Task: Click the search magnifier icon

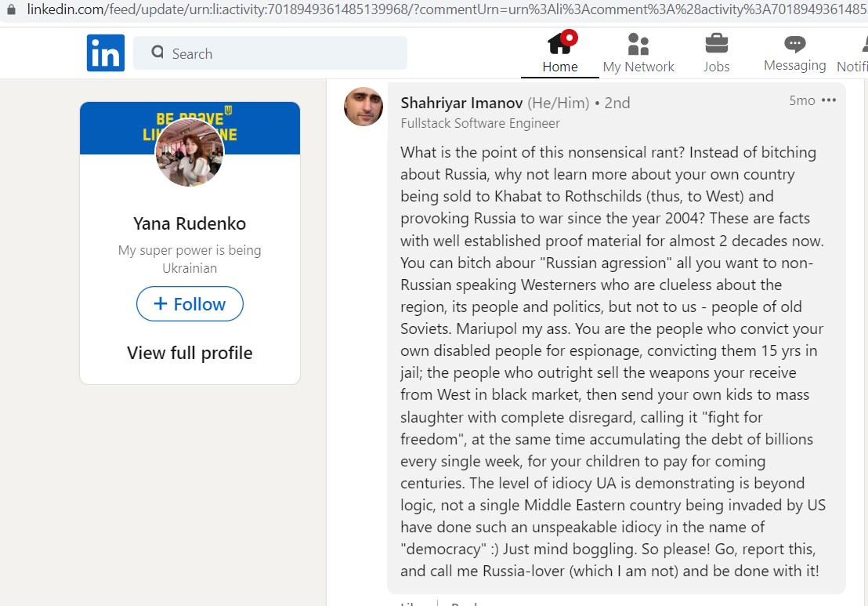Action: (x=157, y=52)
